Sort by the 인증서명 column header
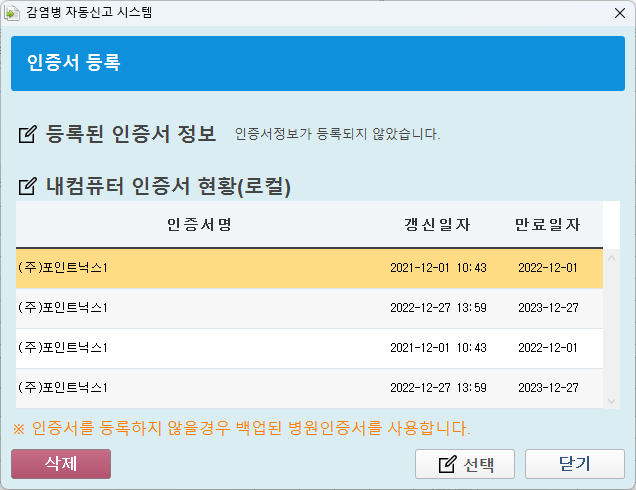 (x=200, y=224)
